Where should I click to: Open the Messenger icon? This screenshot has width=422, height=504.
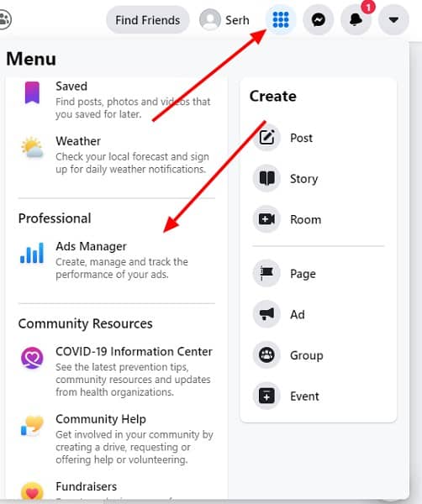pyautogui.click(x=318, y=20)
